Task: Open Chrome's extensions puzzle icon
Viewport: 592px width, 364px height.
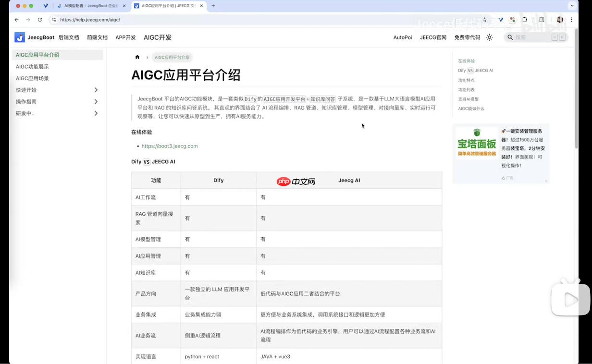Action: point(524,20)
